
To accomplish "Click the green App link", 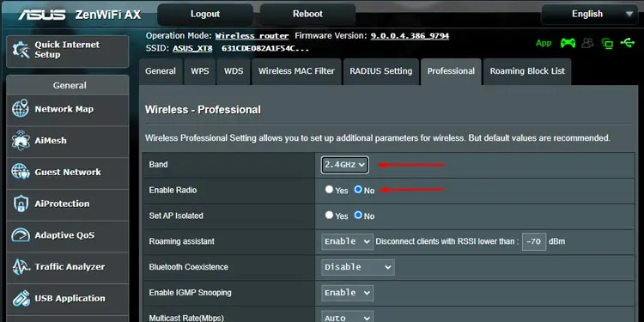I will point(544,43).
